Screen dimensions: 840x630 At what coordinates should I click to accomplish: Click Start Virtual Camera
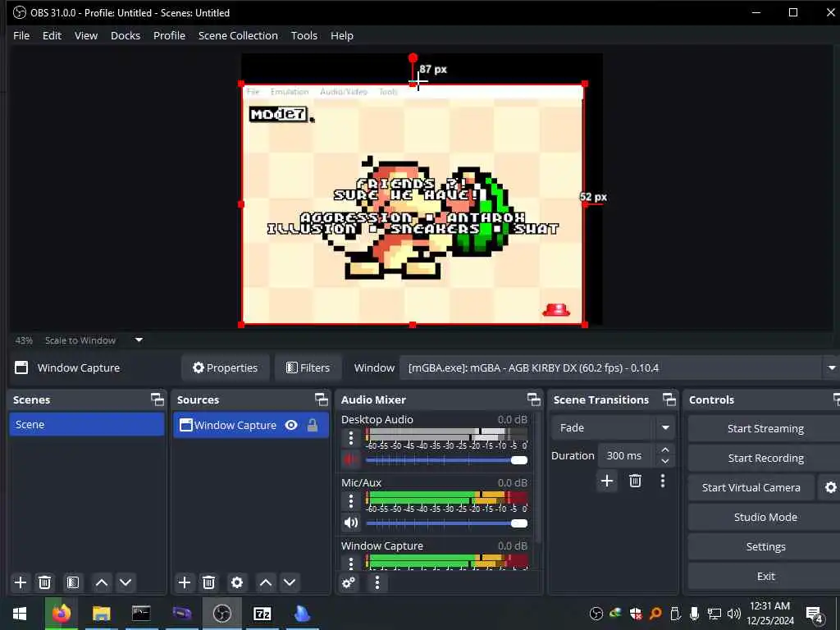[751, 487]
